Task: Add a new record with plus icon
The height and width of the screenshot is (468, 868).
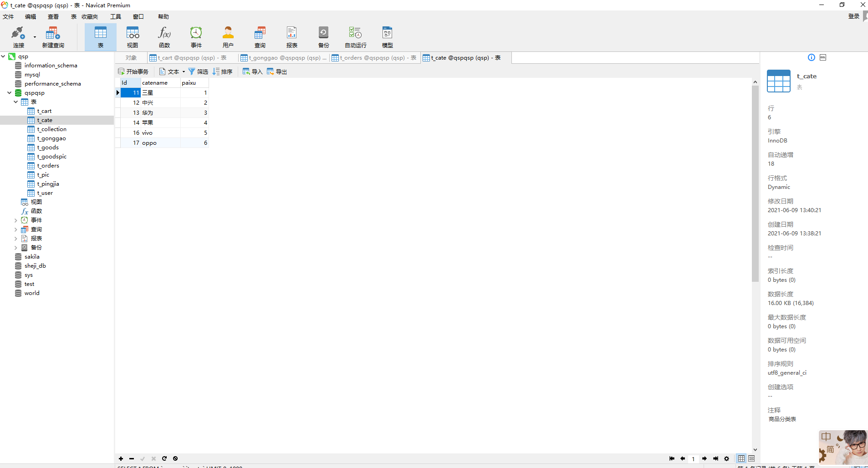Action: [x=121, y=458]
